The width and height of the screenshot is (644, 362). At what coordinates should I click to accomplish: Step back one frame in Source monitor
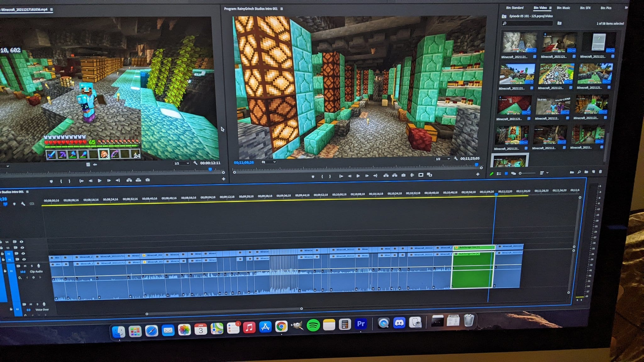click(x=91, y=181)
